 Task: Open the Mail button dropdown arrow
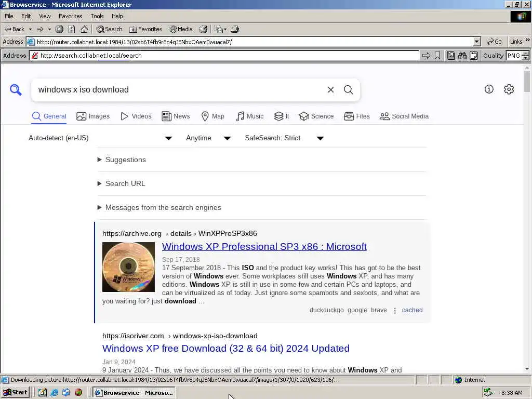point(225,29)
